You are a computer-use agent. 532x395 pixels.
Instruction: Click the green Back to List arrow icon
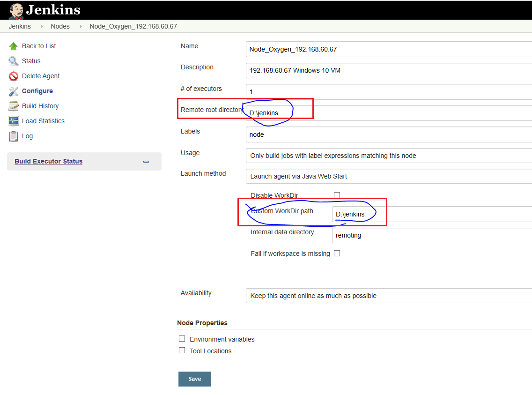pos(14,46)
